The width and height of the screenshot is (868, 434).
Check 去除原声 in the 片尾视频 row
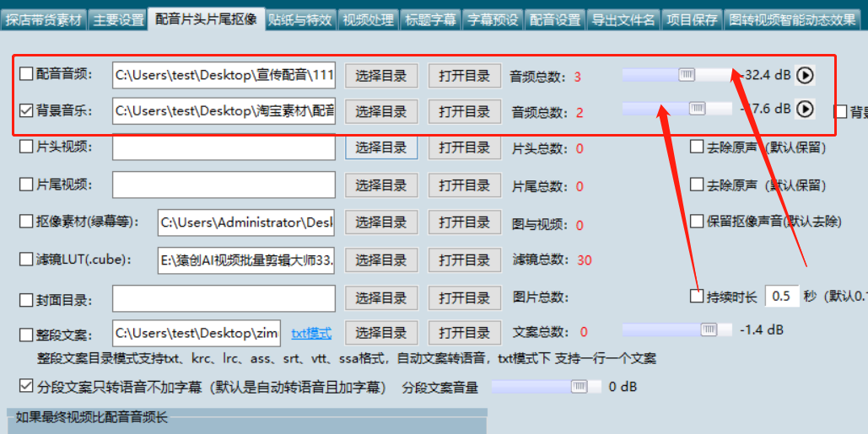point(697,185)
